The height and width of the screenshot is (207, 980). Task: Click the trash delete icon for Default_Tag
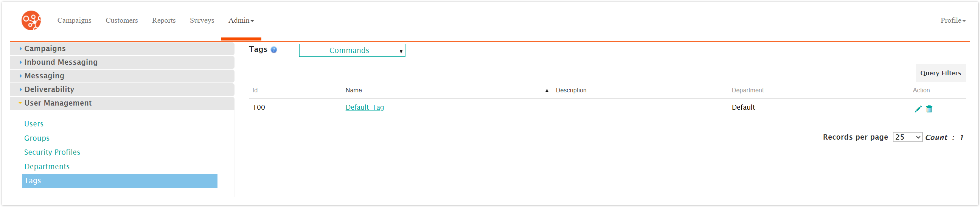929,109
